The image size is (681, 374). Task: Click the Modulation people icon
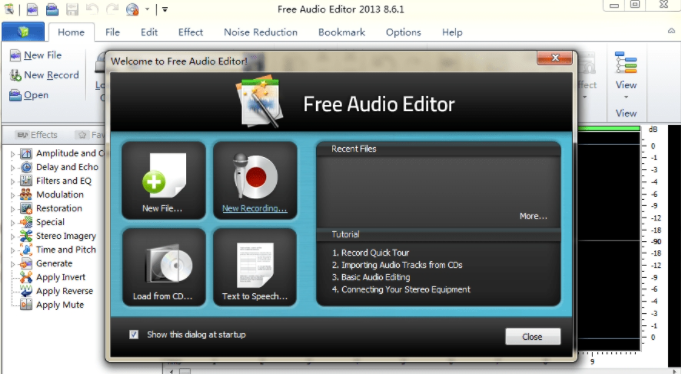(x=26, y=195)
